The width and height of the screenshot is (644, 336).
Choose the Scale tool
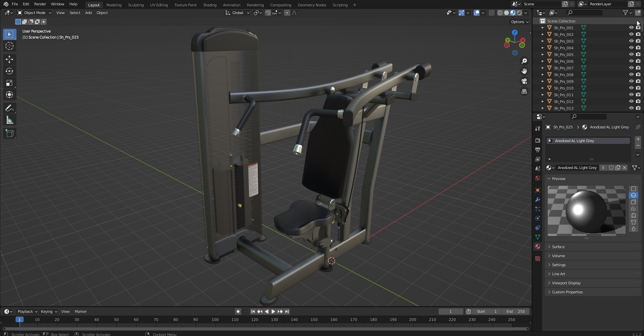(x=9, y=83)
